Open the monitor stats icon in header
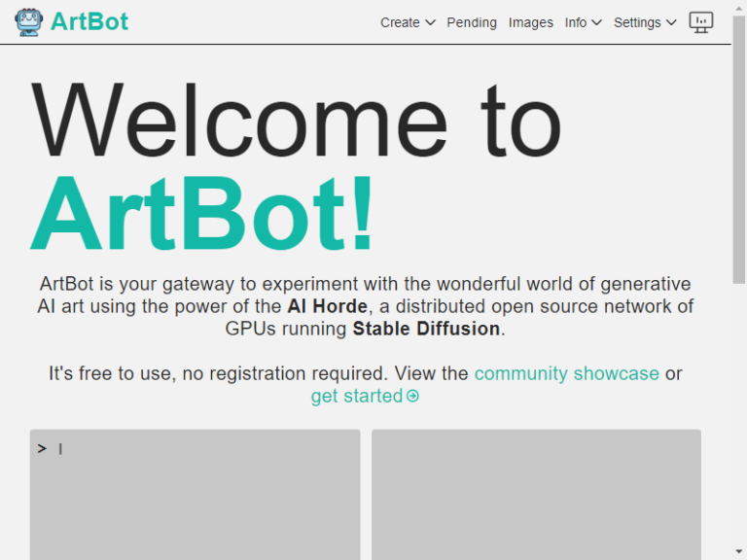The width and height of the screenshot is (747, 560). pos(700,22)
